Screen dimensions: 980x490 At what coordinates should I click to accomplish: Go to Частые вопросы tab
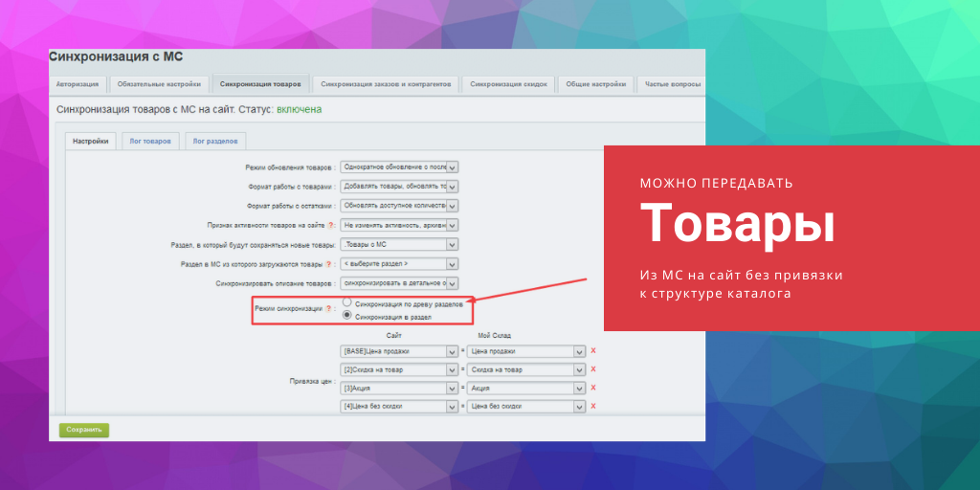click(672, 84)
